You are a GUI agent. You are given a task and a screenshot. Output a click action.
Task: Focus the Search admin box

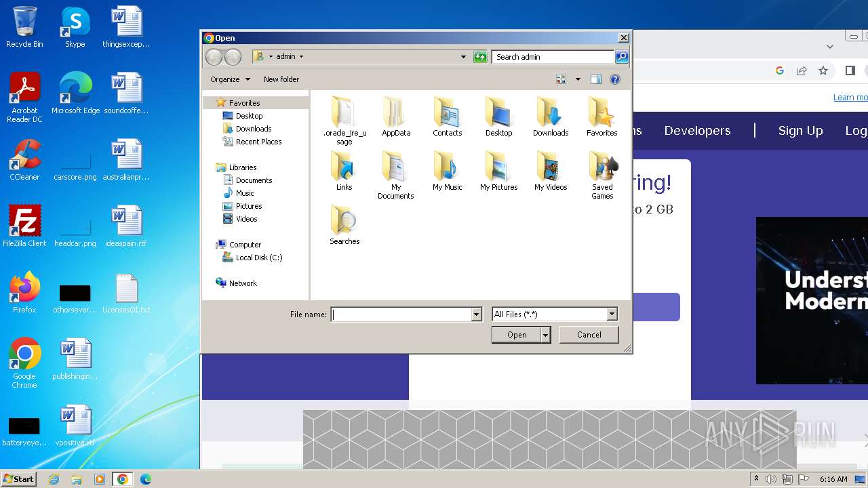pyautogui.click(x=553, y=57)
